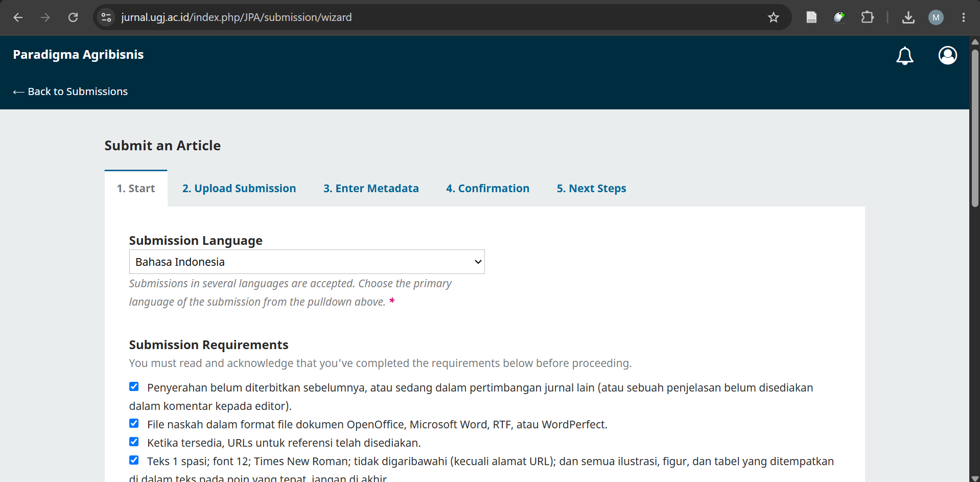Click the 'Submission Requirements' heading
Image resolution: width=980 pixels, height=482 pixels.
pyautogui.click(x=208, y=345)
